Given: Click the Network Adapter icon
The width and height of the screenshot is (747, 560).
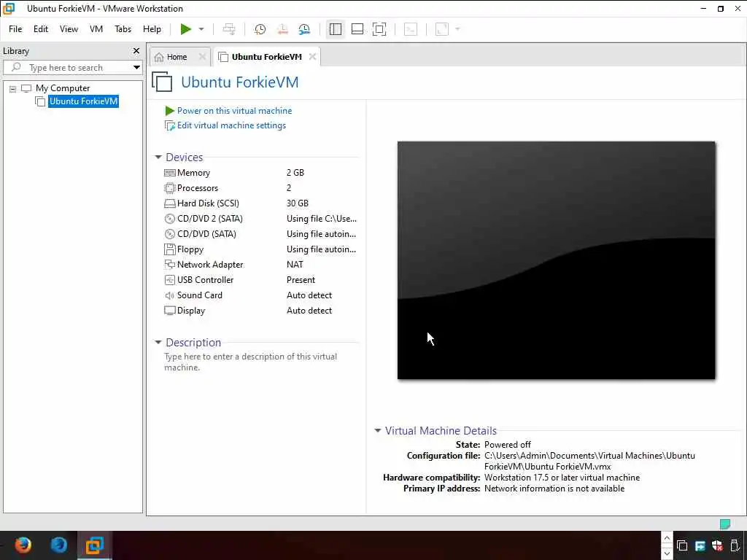Looking at the screenshot, I should (169, 264).
